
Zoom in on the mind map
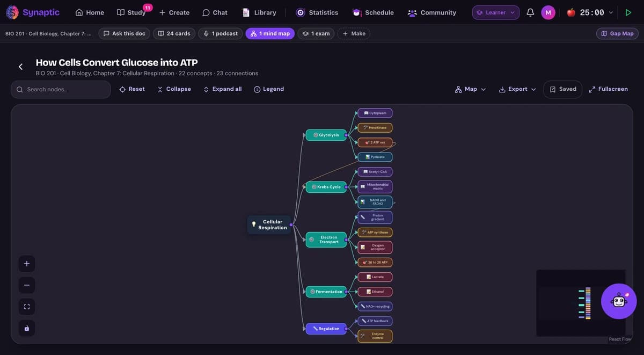[27, 264]
